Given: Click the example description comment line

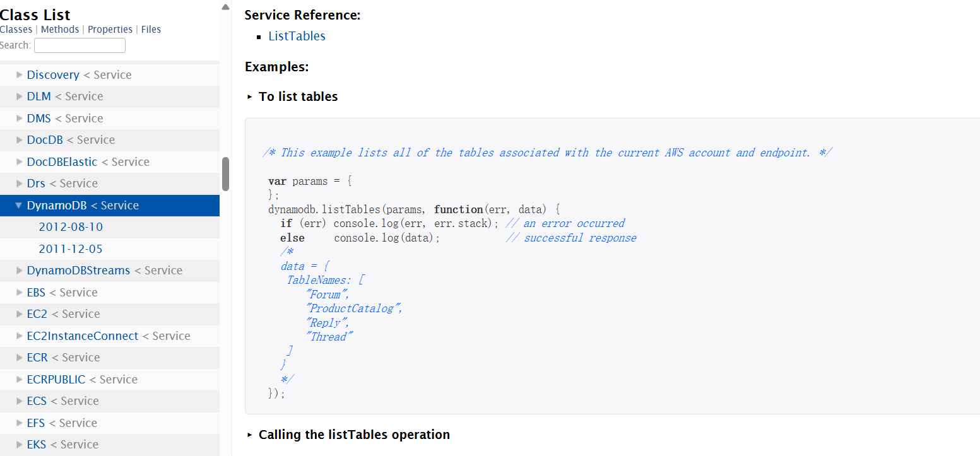Looking at the screenshot, I should pos(547,153).
